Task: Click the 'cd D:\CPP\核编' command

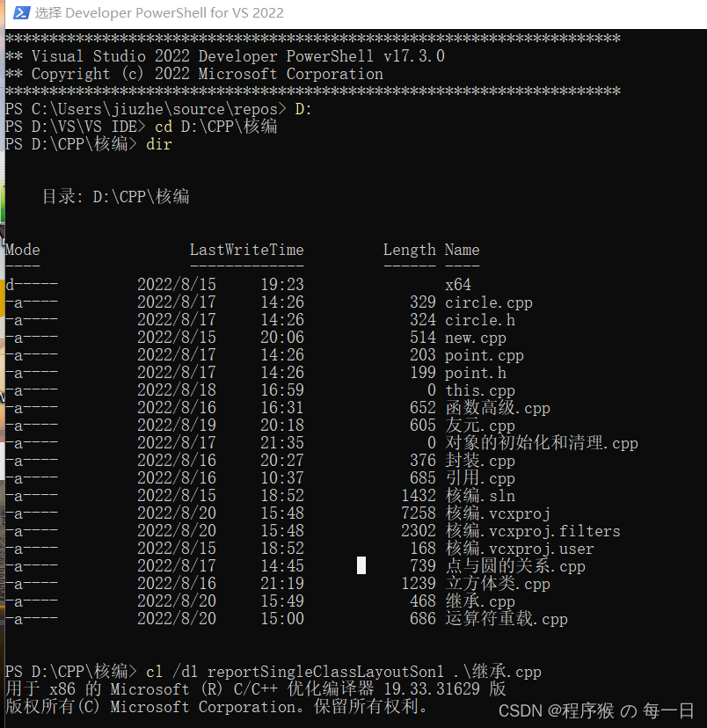Action: click(215, 127)
